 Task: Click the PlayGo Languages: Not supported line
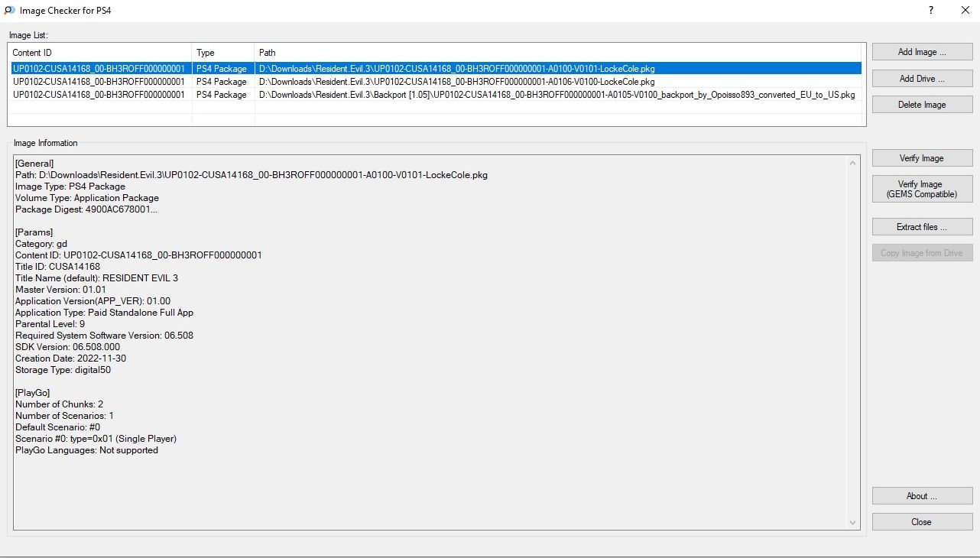pos(86,450)
